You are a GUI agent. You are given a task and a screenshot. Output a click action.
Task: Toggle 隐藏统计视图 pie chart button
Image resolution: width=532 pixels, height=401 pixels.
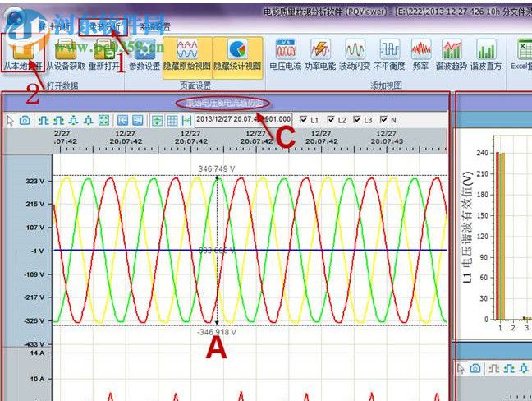coord(237,57)
